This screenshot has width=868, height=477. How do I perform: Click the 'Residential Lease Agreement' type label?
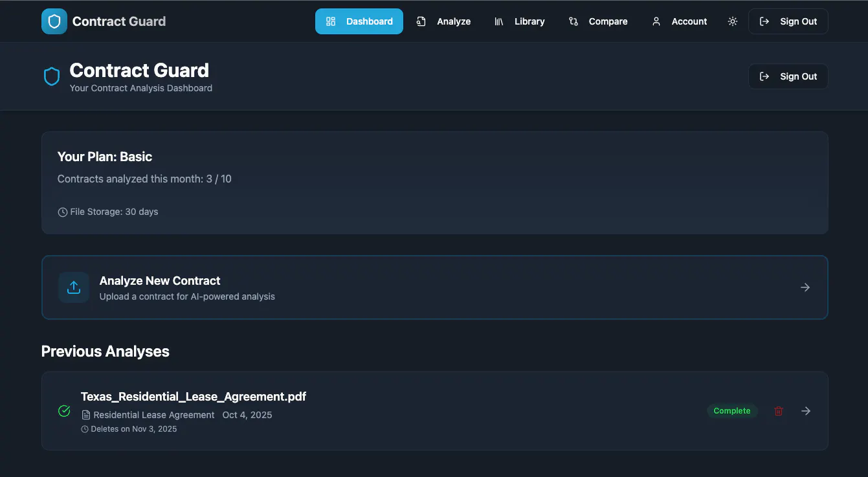154,415
